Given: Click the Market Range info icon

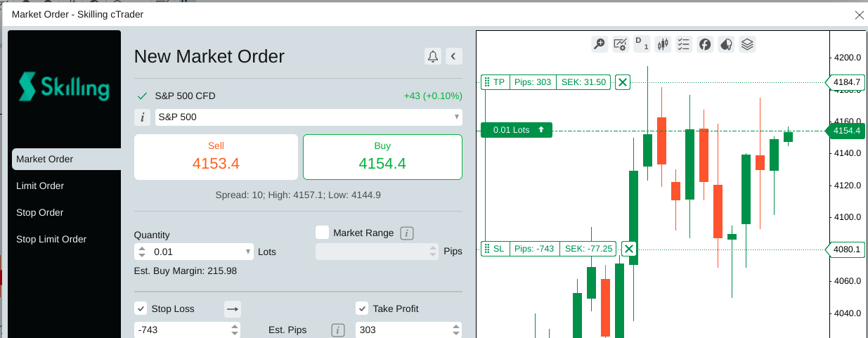Looking at the screenshot, I should (406, 233).
